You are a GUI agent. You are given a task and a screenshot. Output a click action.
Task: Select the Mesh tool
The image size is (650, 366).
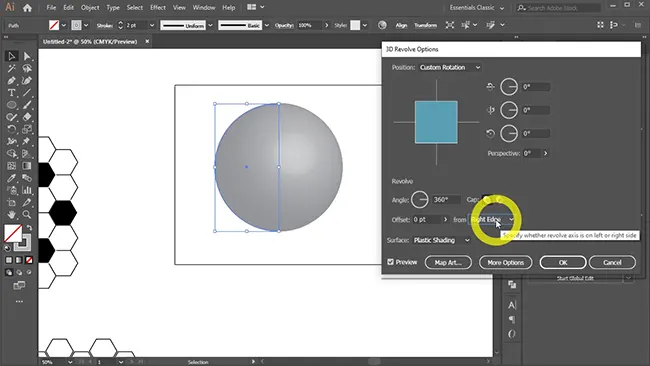pyautogui.click(x=12, y=166)
